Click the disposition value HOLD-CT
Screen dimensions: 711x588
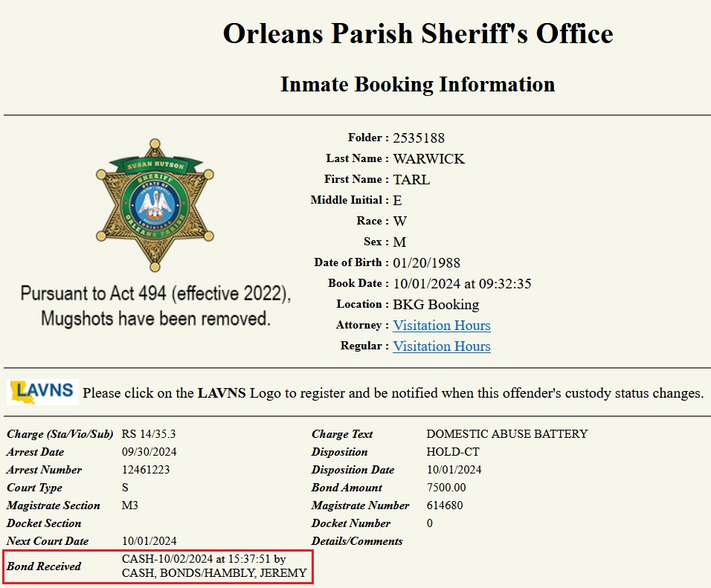point(453,452)
